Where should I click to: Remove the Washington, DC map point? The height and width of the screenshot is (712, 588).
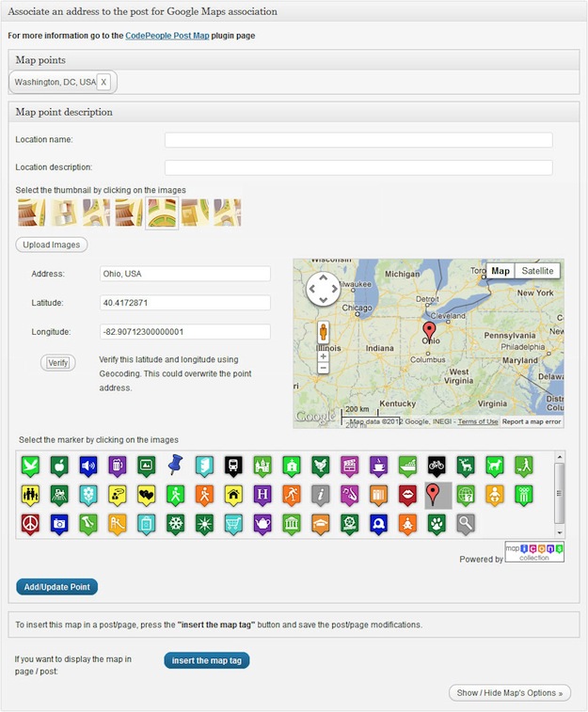(103, 82)
